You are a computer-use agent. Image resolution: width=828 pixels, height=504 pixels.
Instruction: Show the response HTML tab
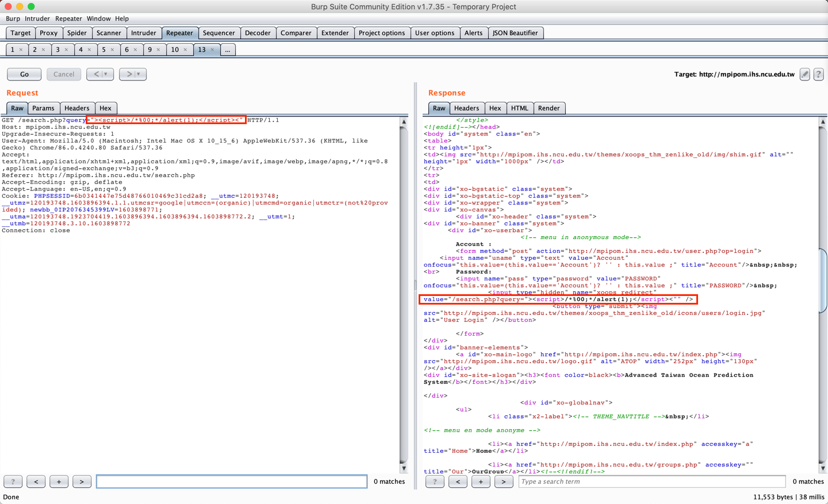[x=520, y=108]
